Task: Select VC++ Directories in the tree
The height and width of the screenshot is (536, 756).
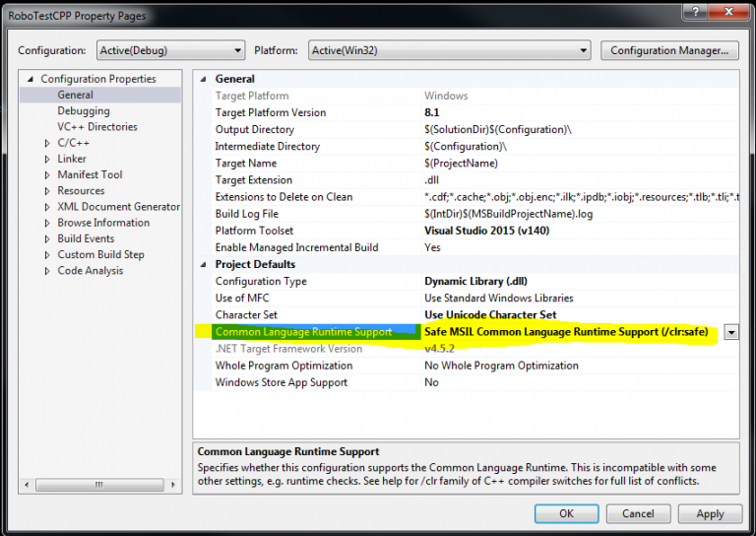Action: coord(97,127)
